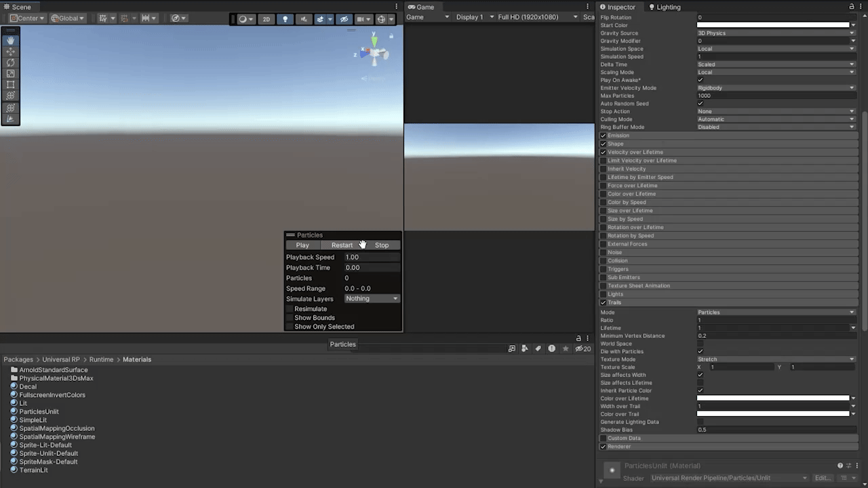Click the search by label tag icon
This screenshot has height=488, width=868.
pyautogui.click(x=538, y=348)
